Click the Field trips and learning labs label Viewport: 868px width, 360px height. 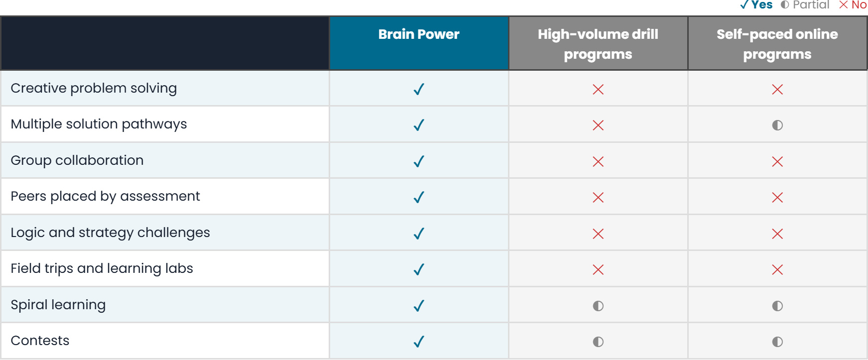102,268
